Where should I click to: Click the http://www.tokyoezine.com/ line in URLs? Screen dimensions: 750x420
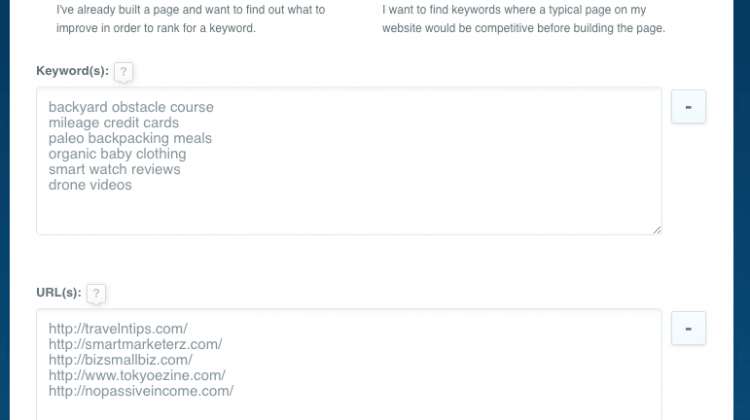[x=137, y=376]
